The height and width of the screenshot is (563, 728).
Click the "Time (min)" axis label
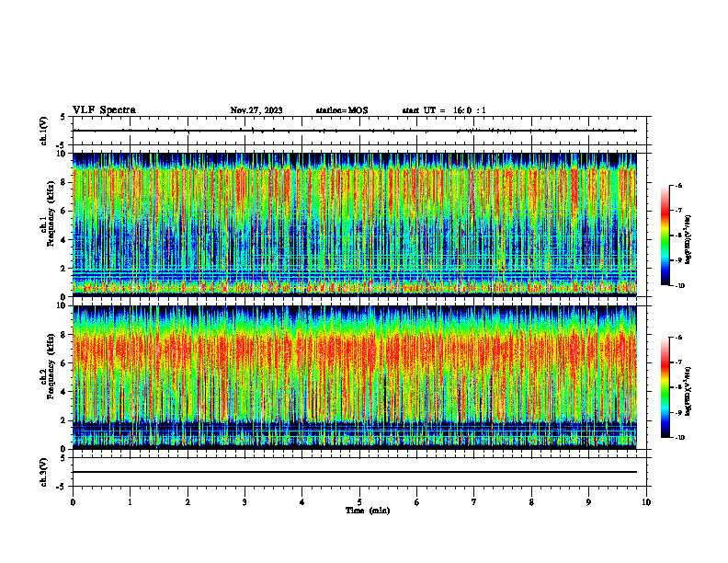tap(368, 511)
